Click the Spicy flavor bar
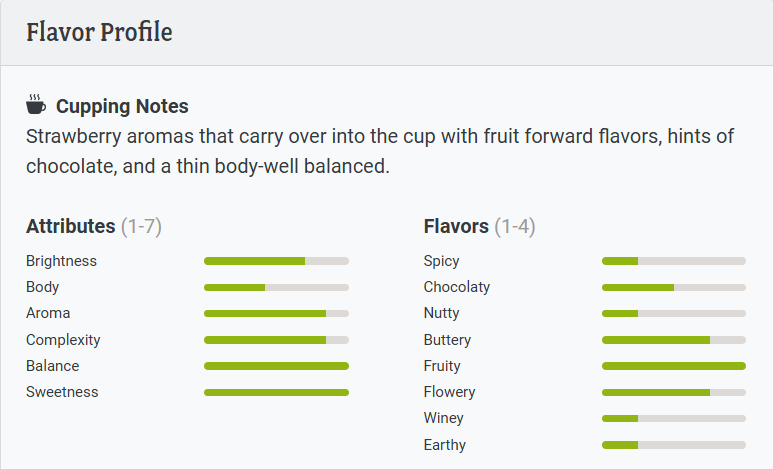Screen dimensions: 773x469 673,261
